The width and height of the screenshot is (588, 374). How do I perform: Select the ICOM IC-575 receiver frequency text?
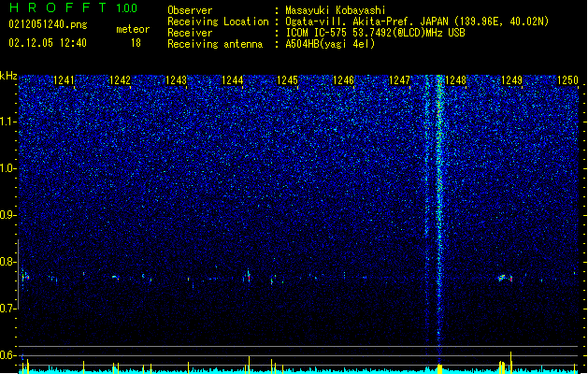(375, 33)
